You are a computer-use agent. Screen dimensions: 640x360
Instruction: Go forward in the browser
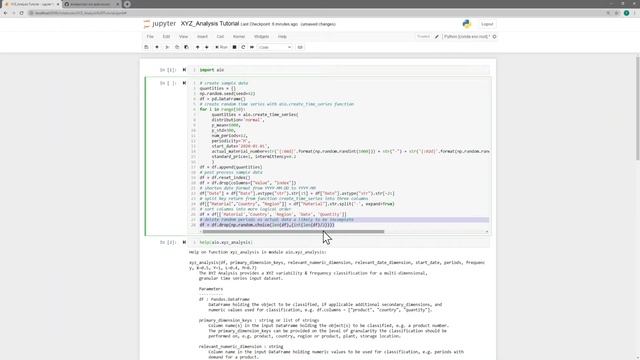pyautogui.click(x=13, y=13)
